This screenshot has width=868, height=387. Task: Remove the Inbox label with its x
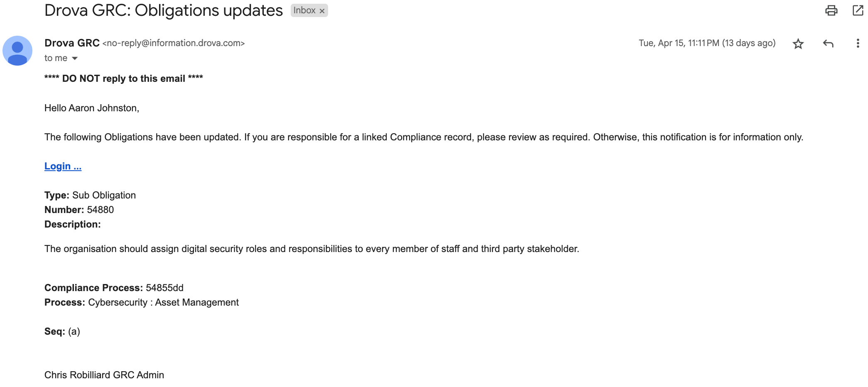(322, 11)
